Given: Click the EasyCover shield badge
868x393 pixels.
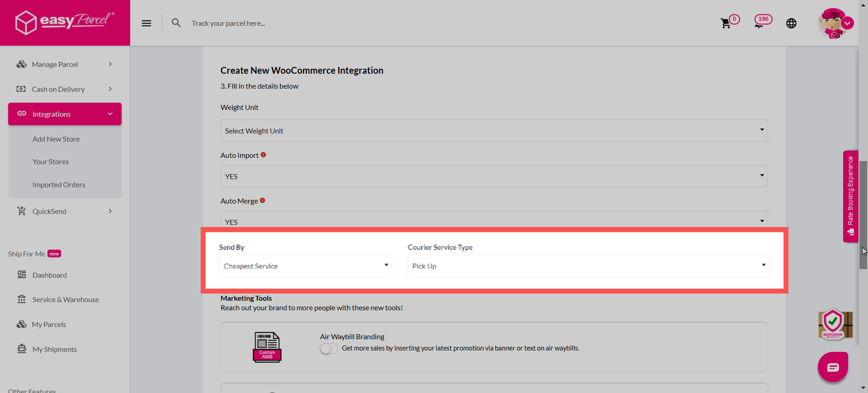Looking at the screenshot, I should pyautogui.click(x=835, y=324).
